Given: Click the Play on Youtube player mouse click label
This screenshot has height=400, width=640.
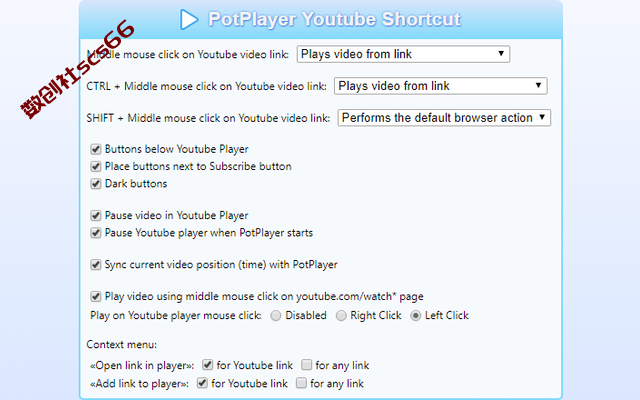Looking at the screenshot, I should [176, 316].
